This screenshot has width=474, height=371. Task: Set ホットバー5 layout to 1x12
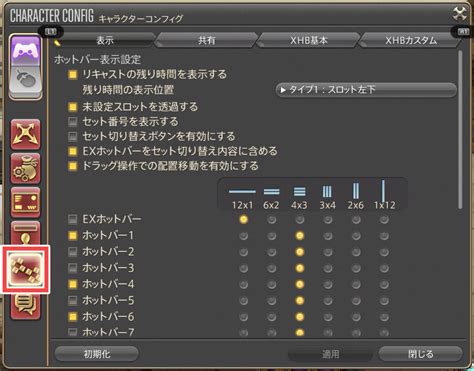(x=384, y=300)
